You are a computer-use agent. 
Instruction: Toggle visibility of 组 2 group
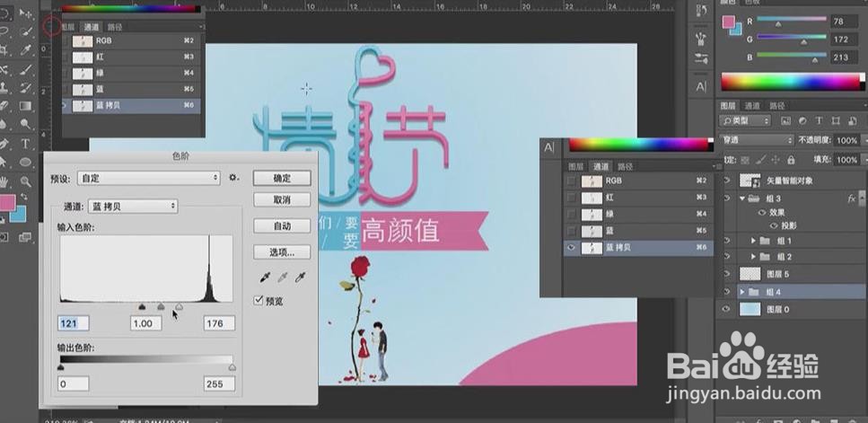coord(727,257)
